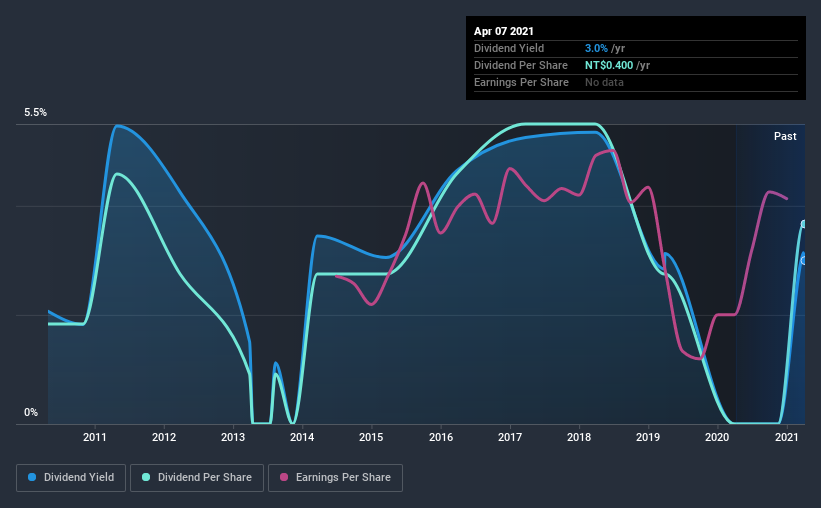Click the pink Earnings Per Share legend dot
This screenshot has height=508, width=821.
coord(284,477)
